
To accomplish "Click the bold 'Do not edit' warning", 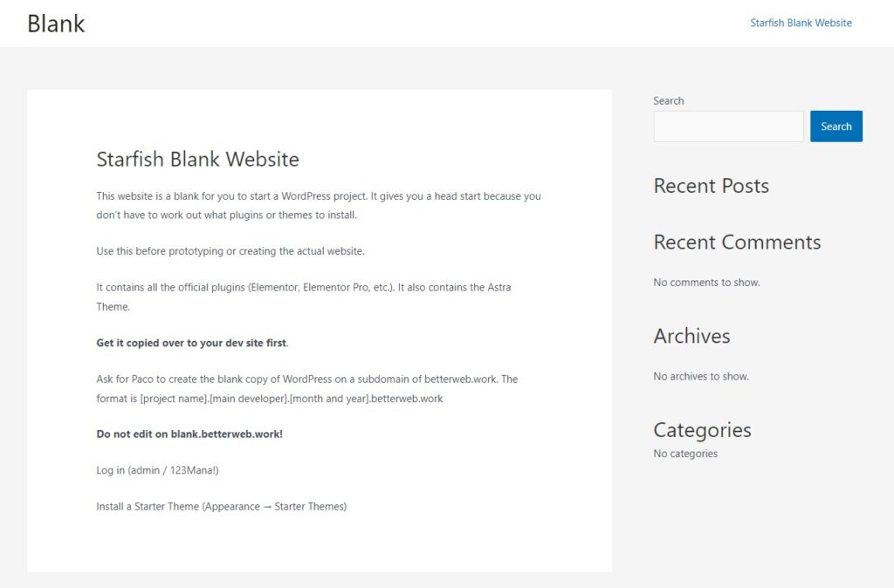I will [x=189, y=434].
